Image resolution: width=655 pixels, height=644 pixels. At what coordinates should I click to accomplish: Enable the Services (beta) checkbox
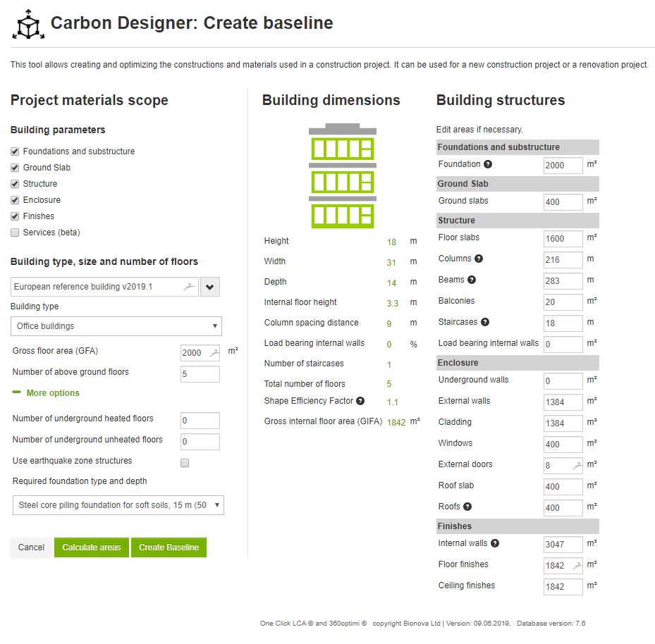[x=15, y=233]
